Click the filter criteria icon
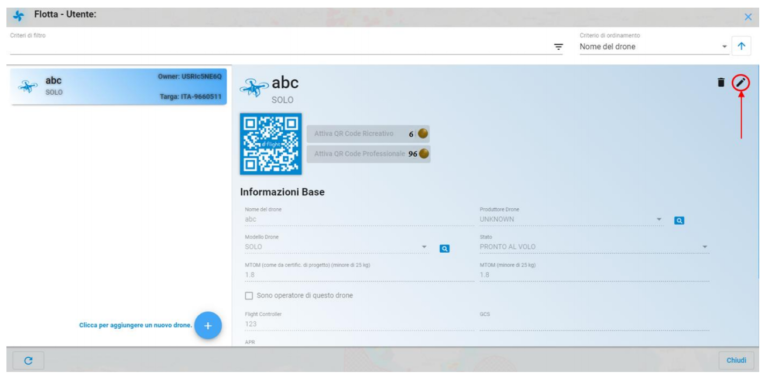The width and height of the screenshot is (768, 379). point(558,47)
